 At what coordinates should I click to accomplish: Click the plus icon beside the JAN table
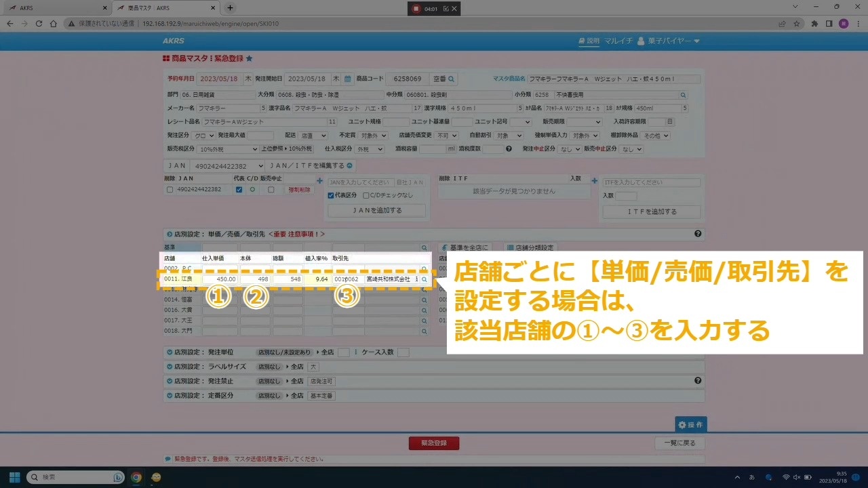pos(319,181)
